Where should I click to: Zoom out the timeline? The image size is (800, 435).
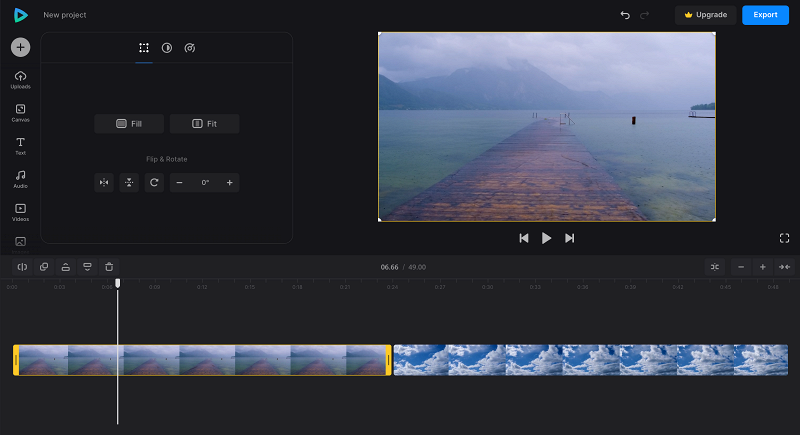click(741, 267)
